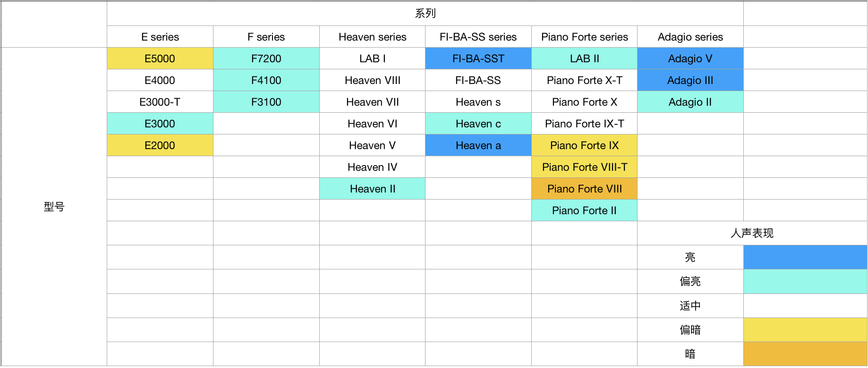Select the E5000 cell

[x=160, y=59]
